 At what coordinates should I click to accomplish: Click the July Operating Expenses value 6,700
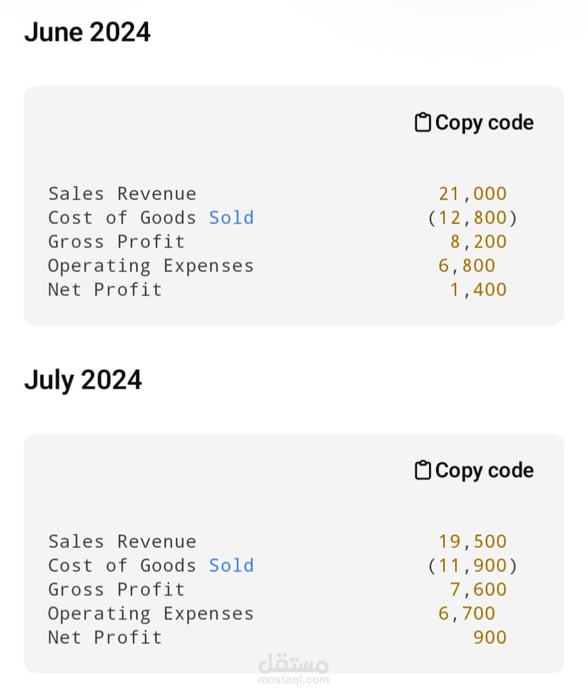pyautogui.click(x=467, y=614)
